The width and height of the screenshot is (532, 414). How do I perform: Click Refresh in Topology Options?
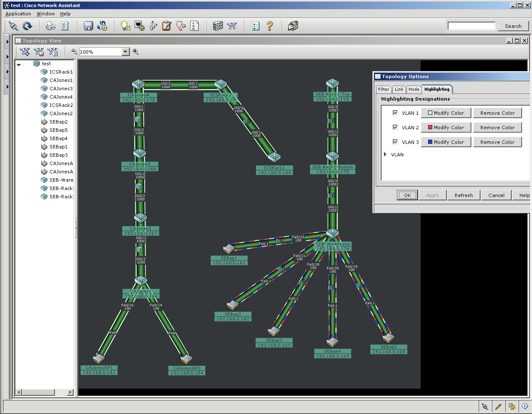coord(464,195)
